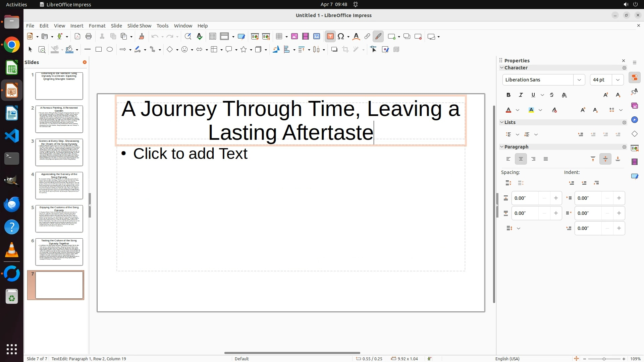This screenshot has height=362, width=644.
Task: Click 'Click to add Text' placeholder
Action: pyautogui.click(x=190, y=154)
